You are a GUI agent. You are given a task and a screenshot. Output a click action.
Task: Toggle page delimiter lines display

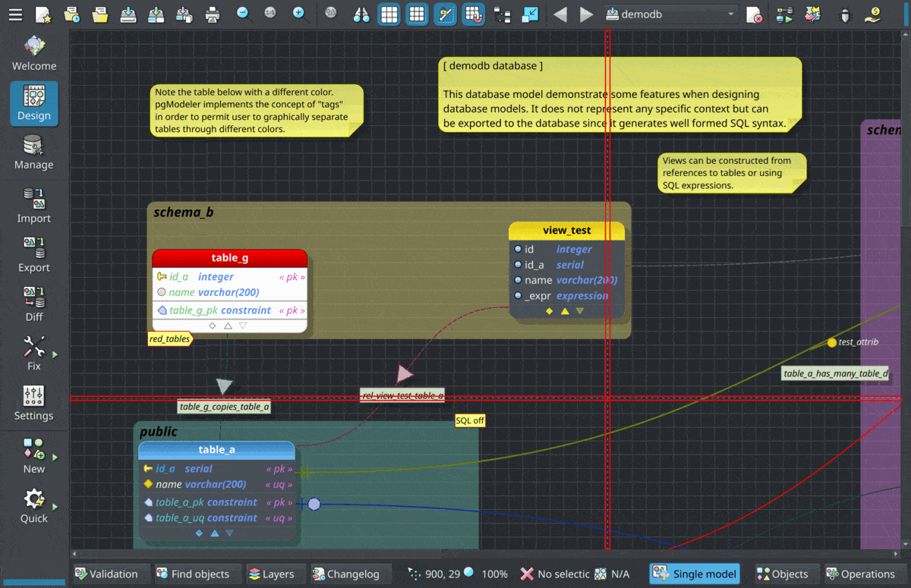[x=417, y=14]
